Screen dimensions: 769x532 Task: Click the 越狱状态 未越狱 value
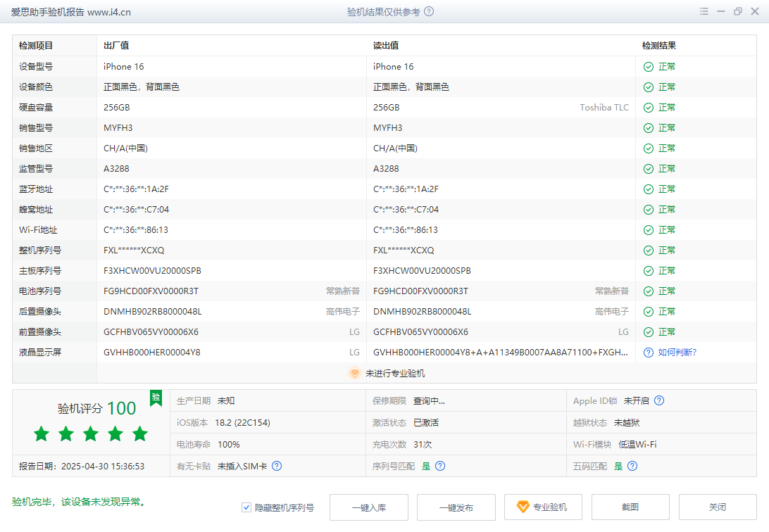[x=627, y=423]
